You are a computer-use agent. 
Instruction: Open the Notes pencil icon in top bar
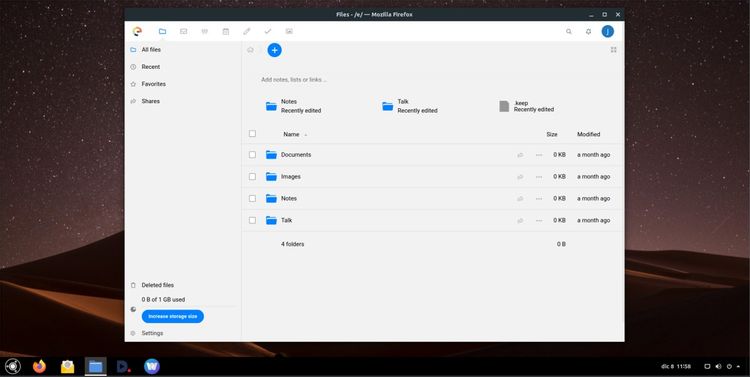247,31
